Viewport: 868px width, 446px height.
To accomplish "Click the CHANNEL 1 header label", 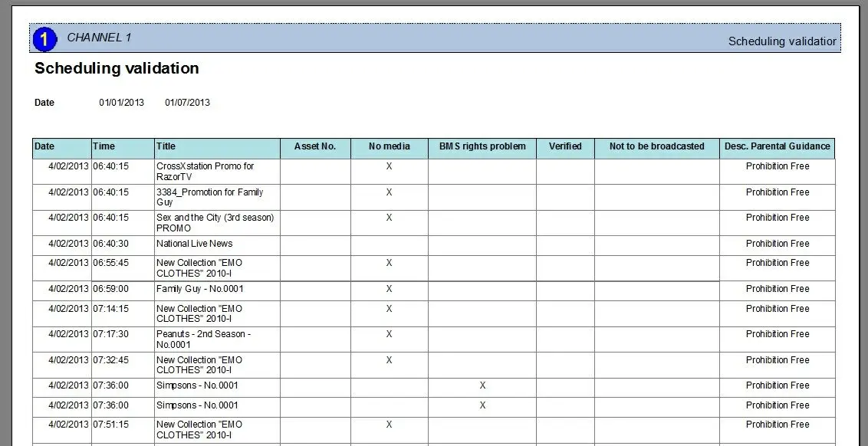I will coord(99,38).
